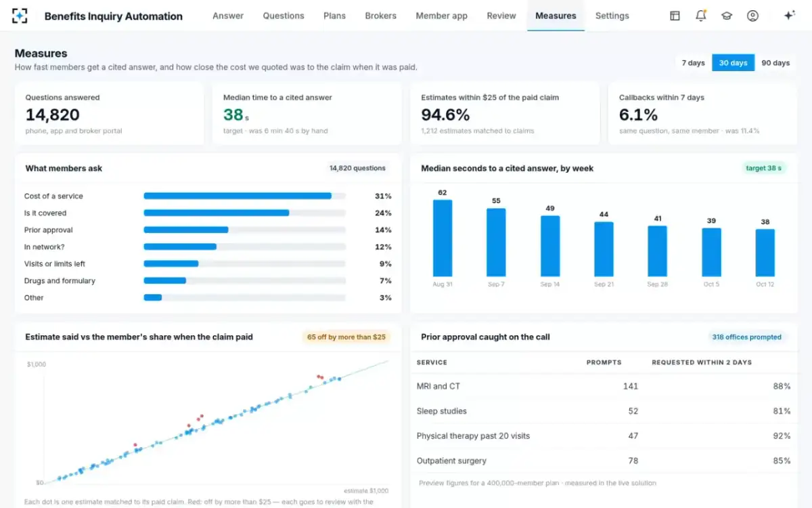Click the Oct 12 bar showing 38

click(x=765, y=253)
